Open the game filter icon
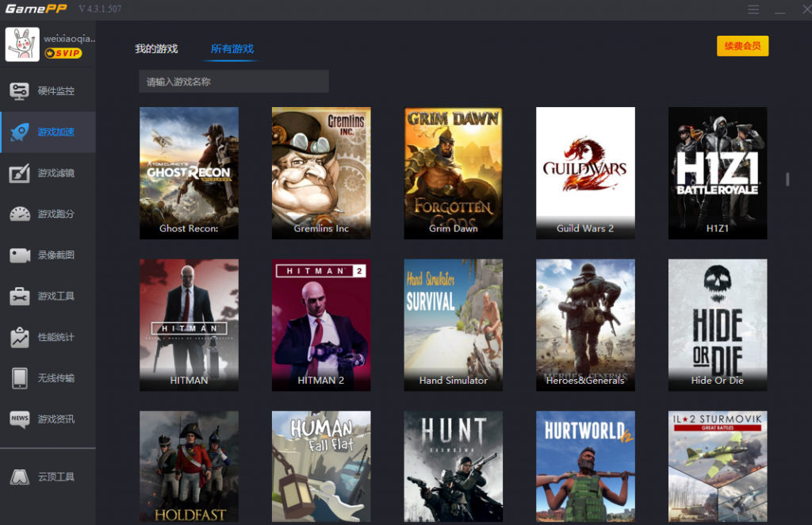The height and width of the screenshot is (525, 812). click(20, 174)
